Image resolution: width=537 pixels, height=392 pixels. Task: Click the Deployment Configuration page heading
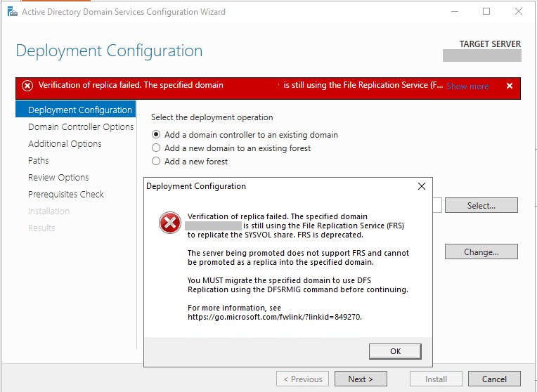[109, 51]
